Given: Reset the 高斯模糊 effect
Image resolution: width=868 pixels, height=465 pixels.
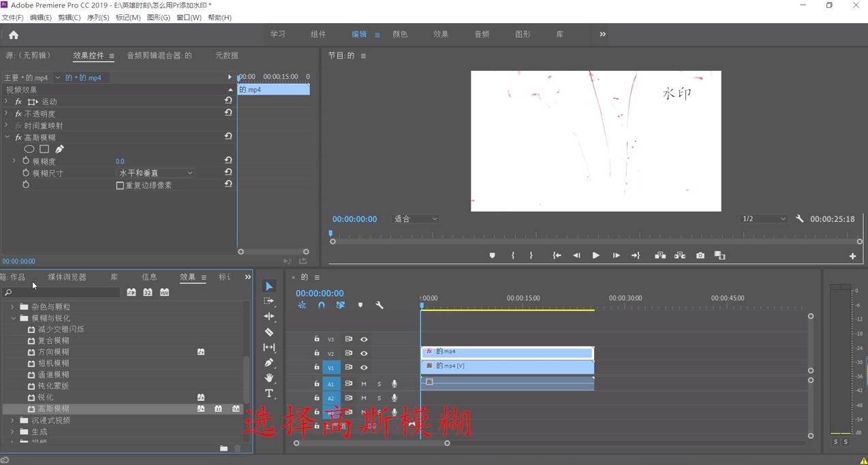Looking at the screenshot, I should point(228,136).
